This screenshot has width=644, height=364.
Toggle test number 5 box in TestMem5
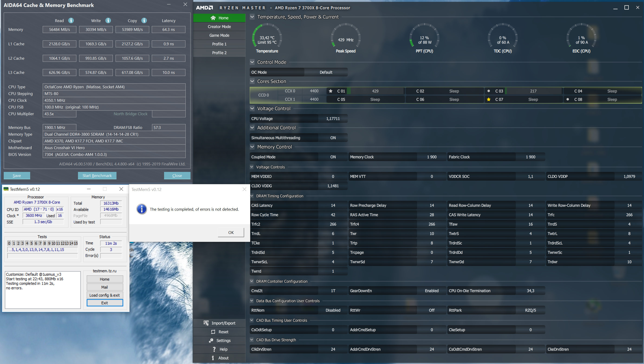tap(32, 243)
